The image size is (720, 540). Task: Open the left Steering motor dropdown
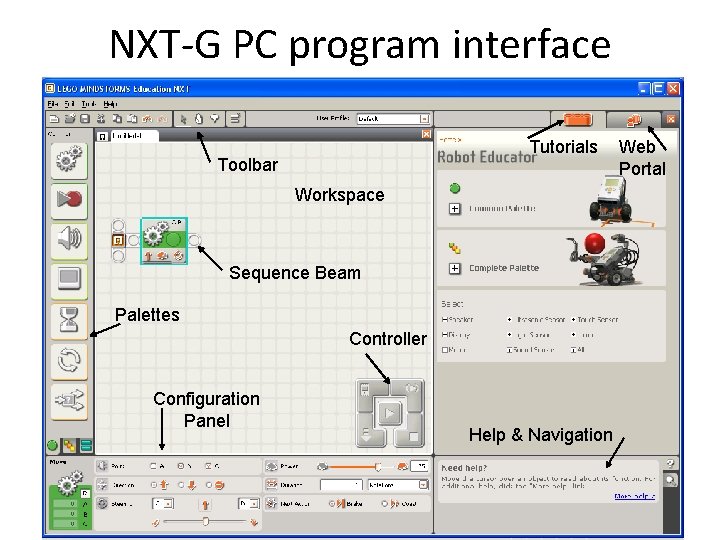[163, 504]
